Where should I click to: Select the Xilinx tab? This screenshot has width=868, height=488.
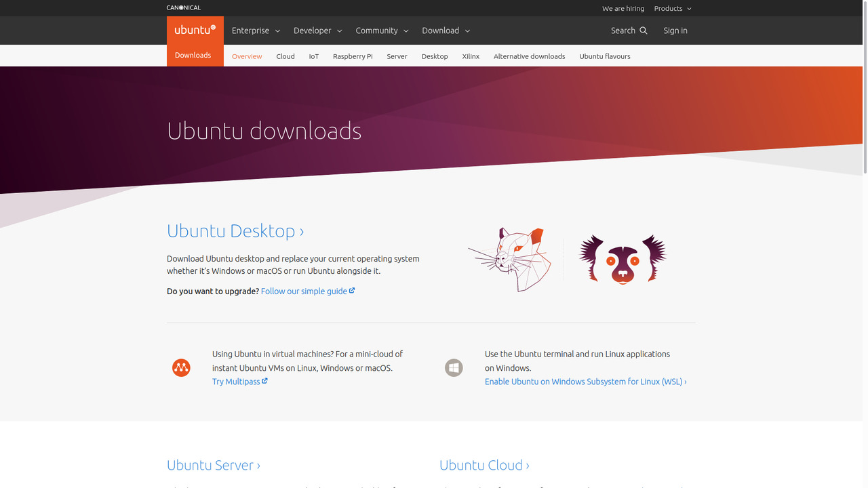tap(471, 56)
